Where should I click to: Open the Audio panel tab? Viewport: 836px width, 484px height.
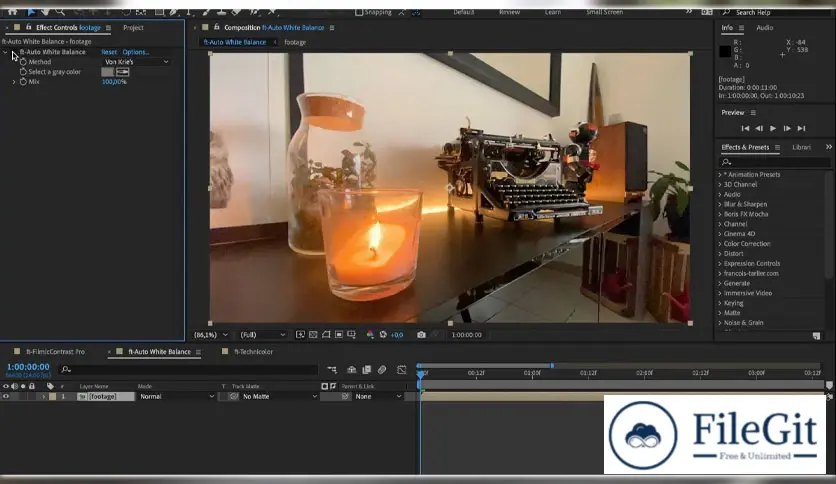coord(765,28)
